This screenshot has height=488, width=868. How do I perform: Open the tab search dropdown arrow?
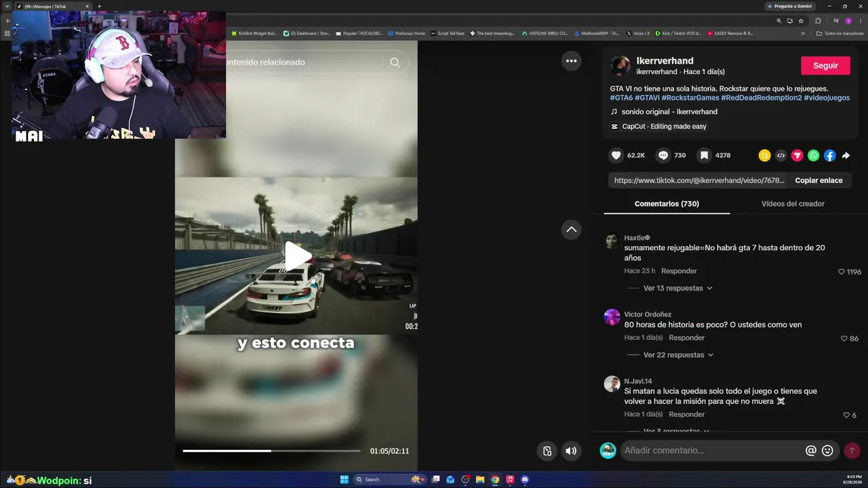pyautogui.click(x=7, y=6)
